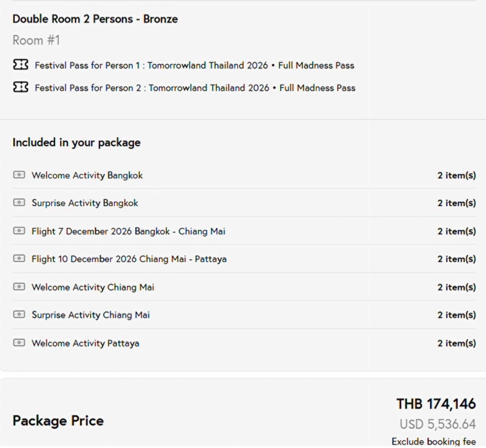The image size is (486, 448).
Task: Click the item count for Welcome Activity Pattaya
Action: (x=457, y=343)
